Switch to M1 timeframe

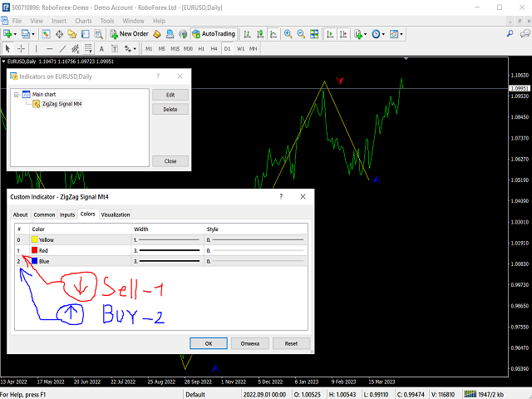tap(149, 49)
